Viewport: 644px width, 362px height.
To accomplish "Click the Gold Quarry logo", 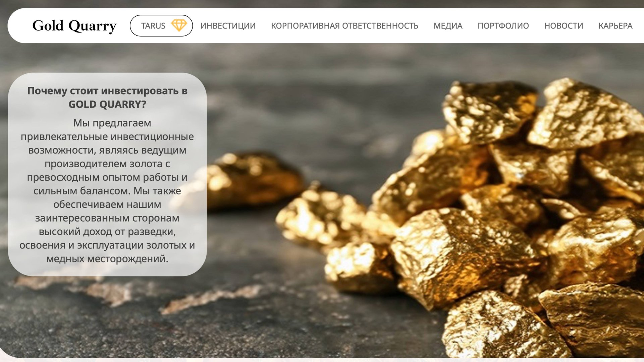I will point(74,26).
